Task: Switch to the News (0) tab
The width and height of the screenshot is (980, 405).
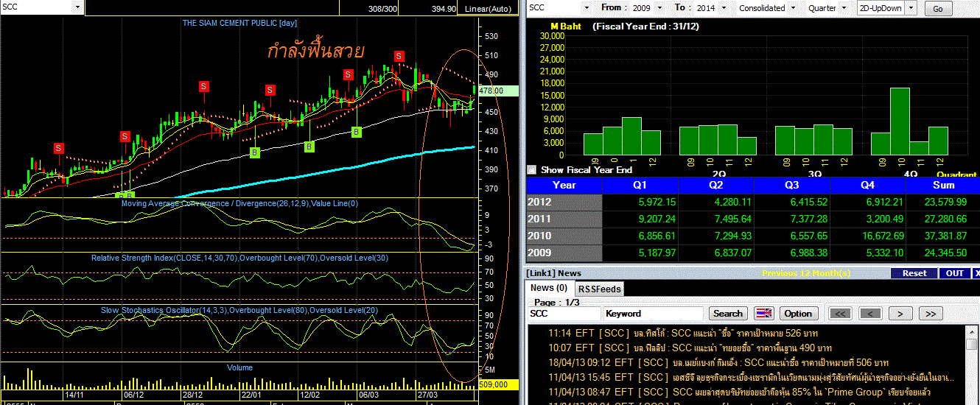Action: pyautogui.click(x=549, y=288)
